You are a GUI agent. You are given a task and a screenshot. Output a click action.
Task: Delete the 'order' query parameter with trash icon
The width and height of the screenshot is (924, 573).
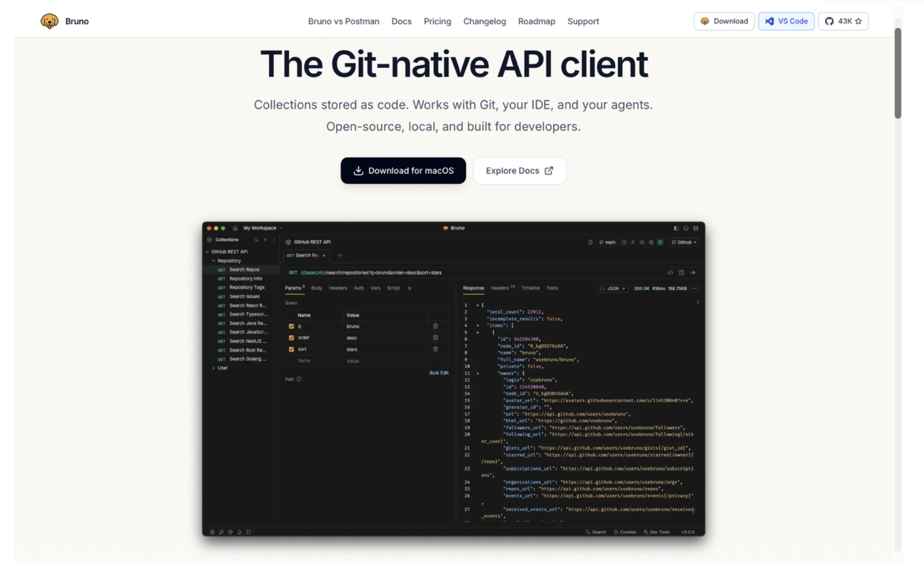pyautogui.click(x=436, y=338)
